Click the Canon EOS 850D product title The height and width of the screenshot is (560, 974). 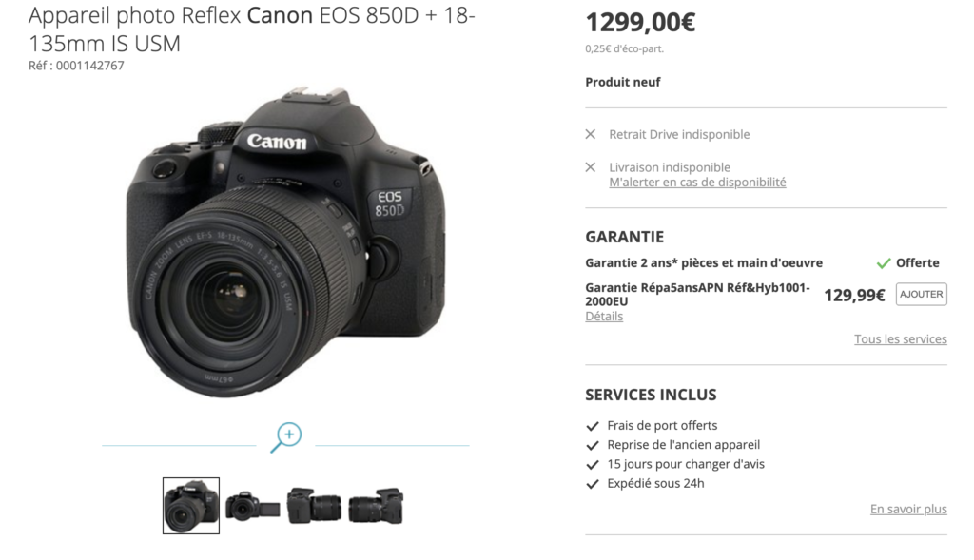[251, 29]
